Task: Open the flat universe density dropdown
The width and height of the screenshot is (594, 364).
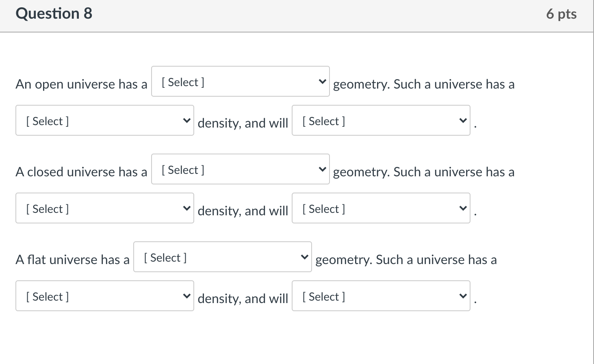Action: click(x=104, y=296)
